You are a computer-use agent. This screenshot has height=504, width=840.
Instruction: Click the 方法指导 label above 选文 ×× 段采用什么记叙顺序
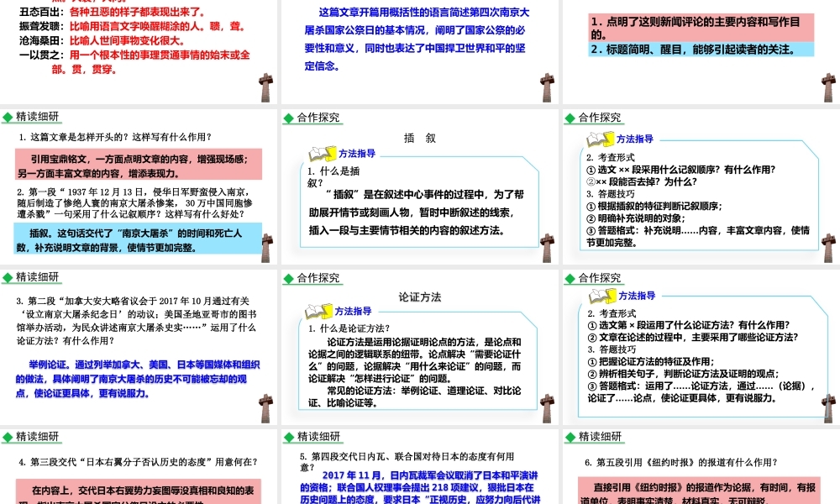pos(635,139)
